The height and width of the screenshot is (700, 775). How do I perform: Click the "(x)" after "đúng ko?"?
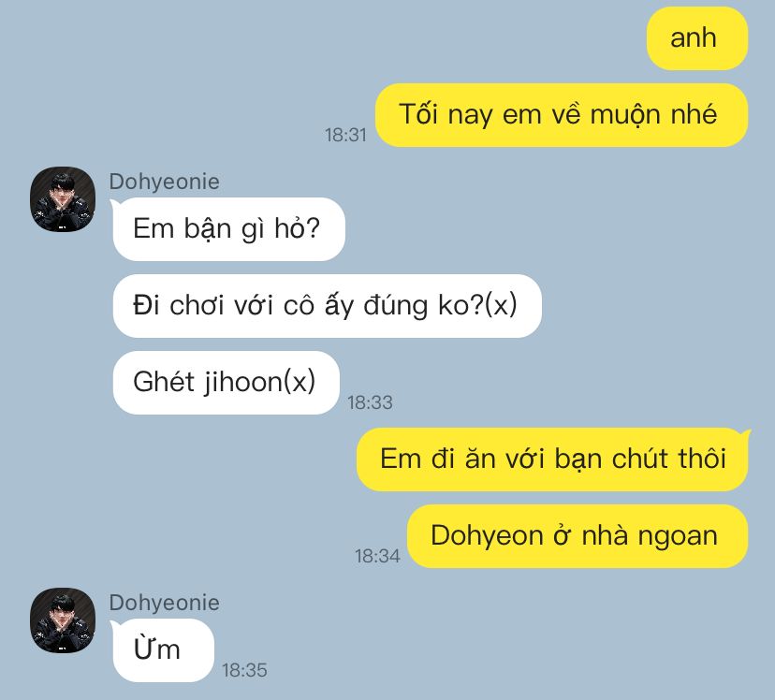[x=500, y=305]
